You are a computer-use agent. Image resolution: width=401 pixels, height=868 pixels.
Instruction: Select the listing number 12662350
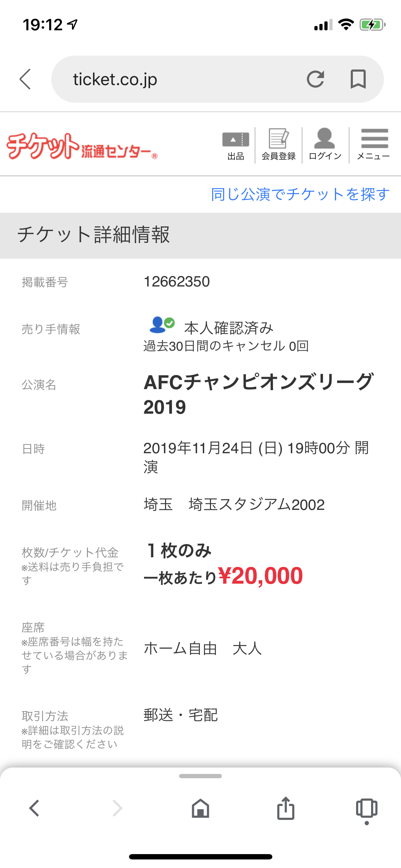[176, 282]
